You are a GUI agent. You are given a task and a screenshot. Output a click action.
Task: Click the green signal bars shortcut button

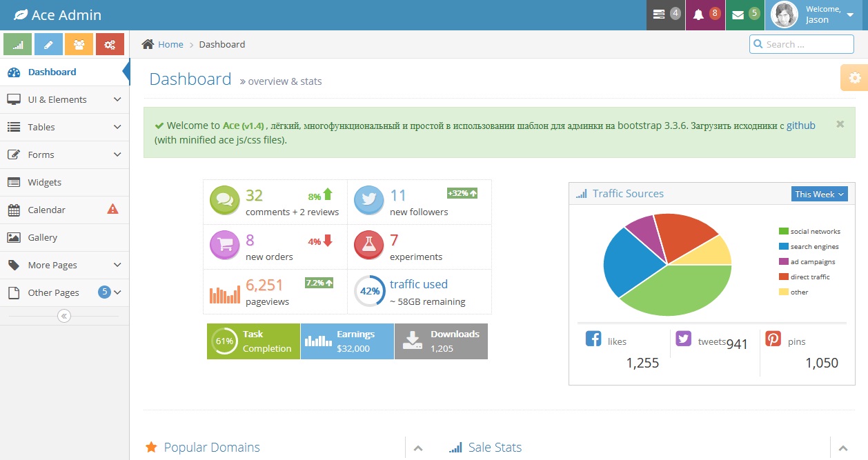coord(17,44)
